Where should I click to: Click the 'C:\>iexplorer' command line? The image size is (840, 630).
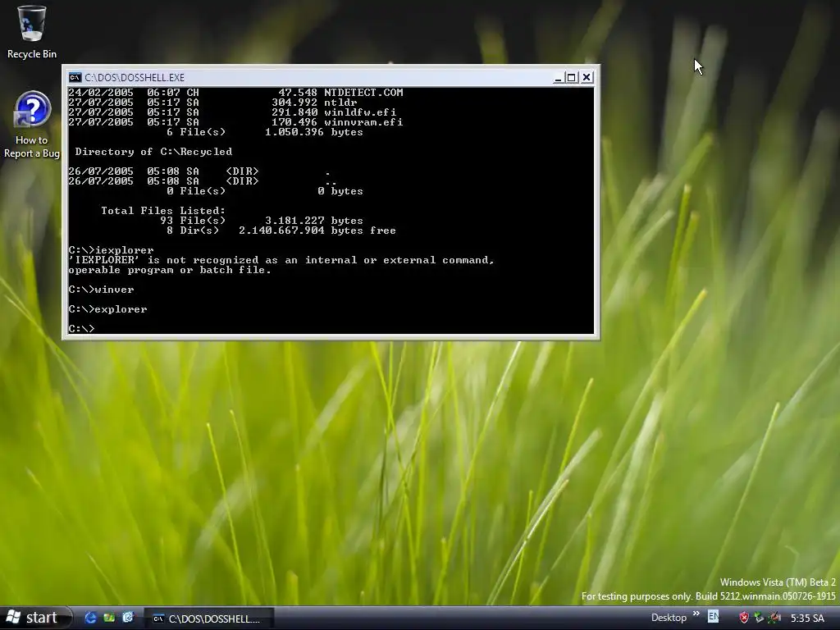(x=111, y=250)
